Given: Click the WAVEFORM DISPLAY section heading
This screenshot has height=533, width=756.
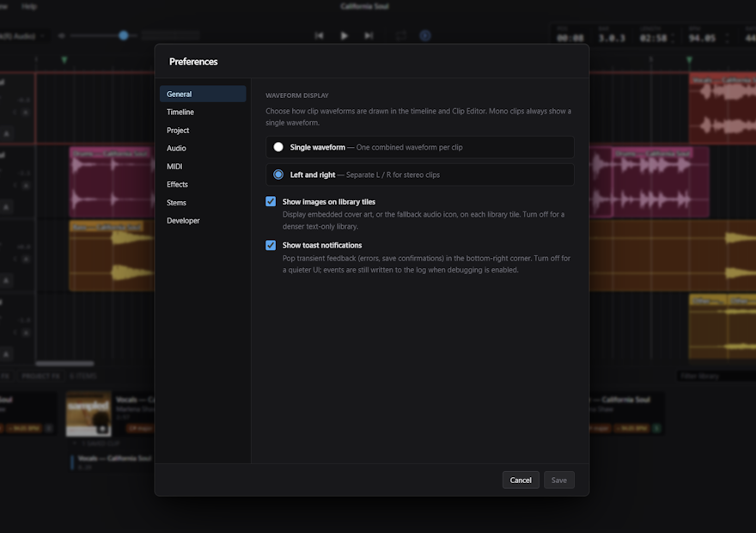Looking at the screenshot, I should pos(297,95).
